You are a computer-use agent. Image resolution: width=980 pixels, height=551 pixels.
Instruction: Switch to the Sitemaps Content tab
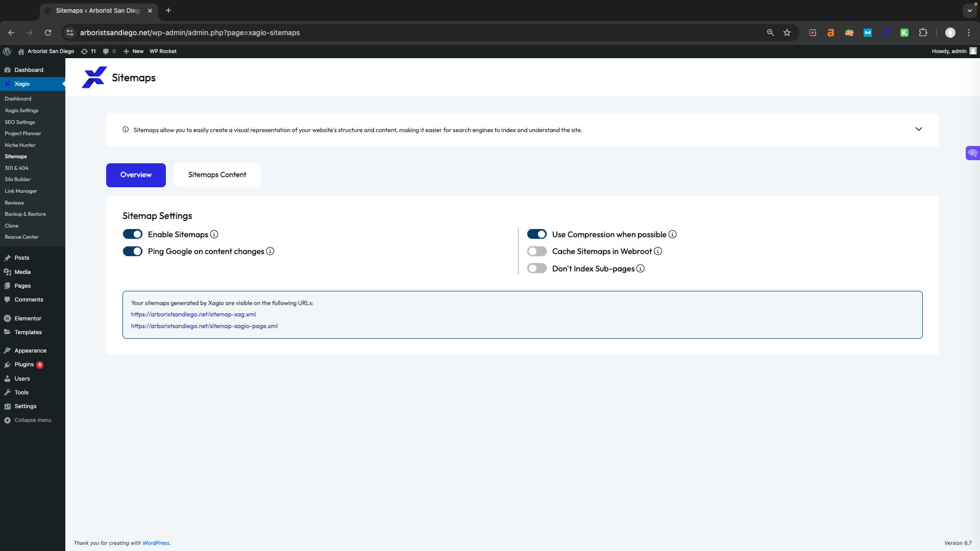(217, 175)
